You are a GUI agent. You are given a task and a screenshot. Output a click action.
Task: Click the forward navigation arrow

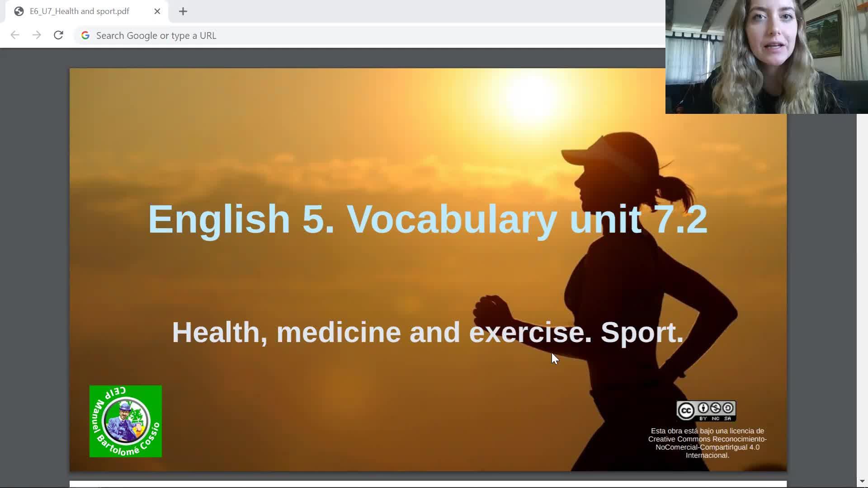(37, 35)
